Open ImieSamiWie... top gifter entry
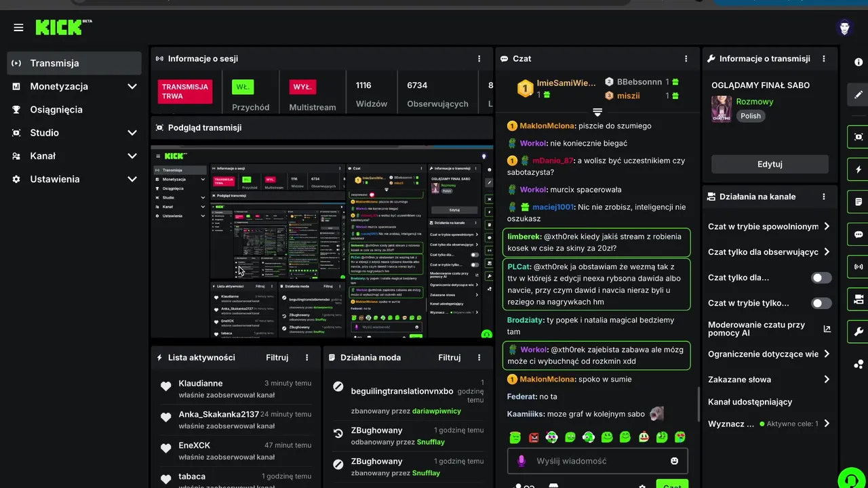The image size is (868, 488). 557,88
